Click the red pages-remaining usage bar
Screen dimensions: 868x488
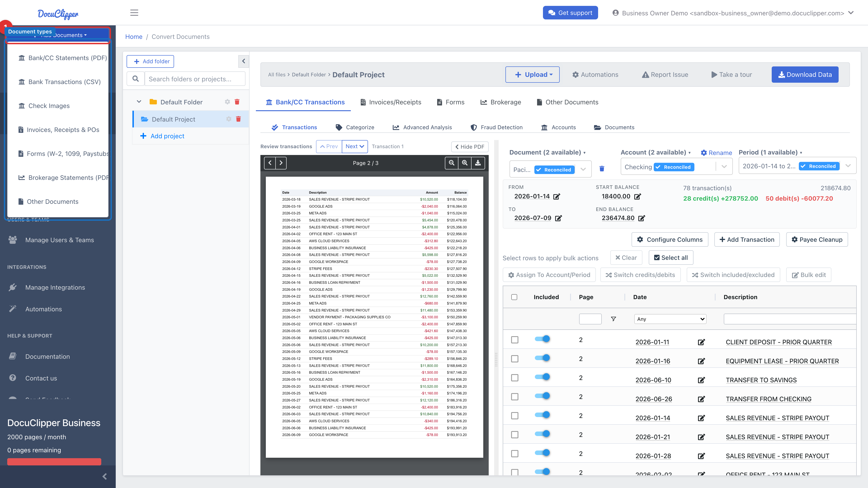click(x=54, y=461)
